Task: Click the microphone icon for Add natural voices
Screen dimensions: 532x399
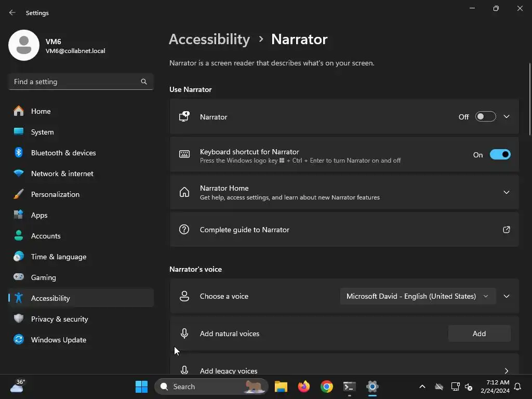Action: point(184,334)
